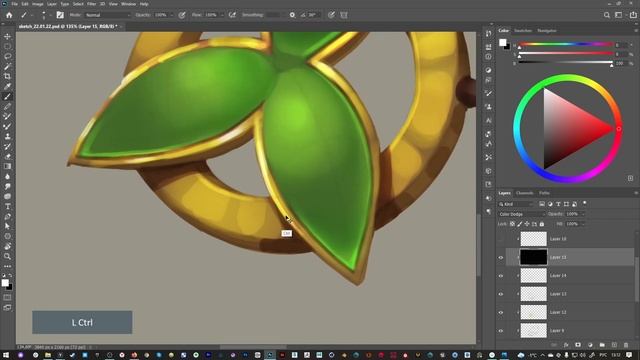Filter layers by pixel layers icon
The width and height of the screenshot is (640, 360).
click(x=542, y=204)
